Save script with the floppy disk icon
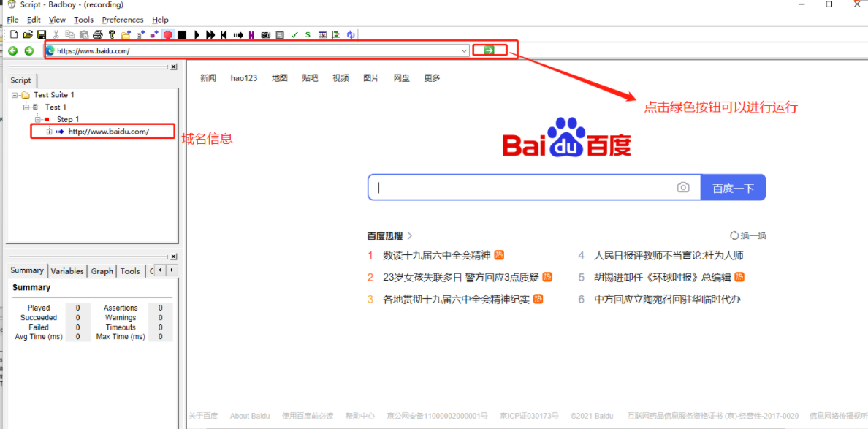Screen dimensions: 868x429 42,35
